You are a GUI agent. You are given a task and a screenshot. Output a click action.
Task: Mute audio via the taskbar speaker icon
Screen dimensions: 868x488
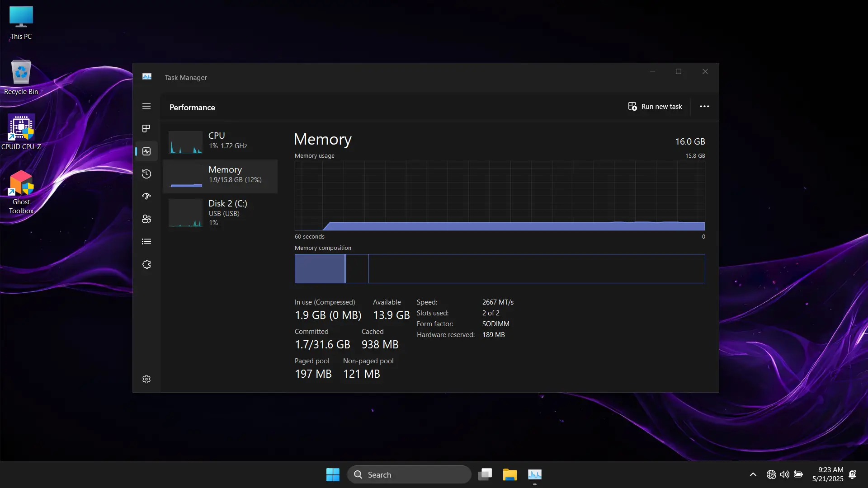[x=784, y=474]
